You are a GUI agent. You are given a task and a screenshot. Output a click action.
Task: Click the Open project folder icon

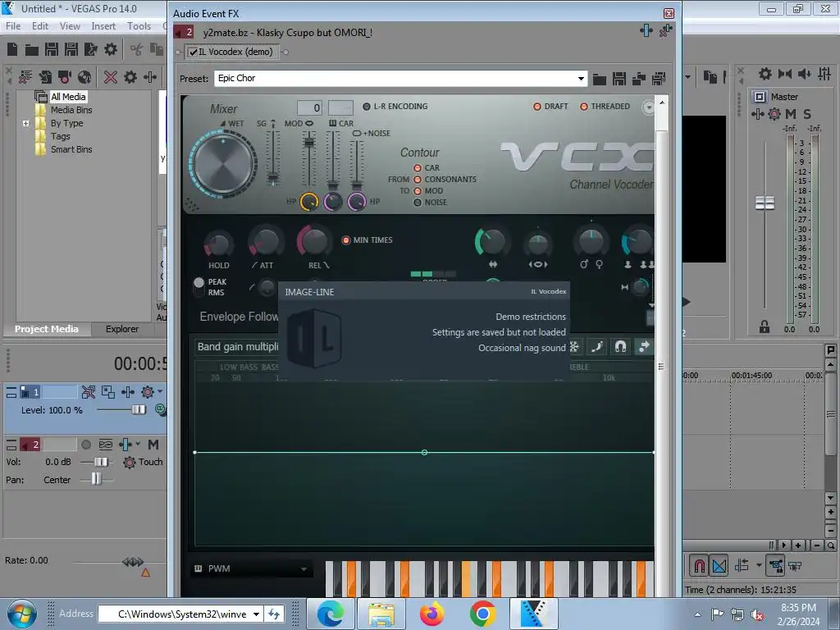coord(32,50)
